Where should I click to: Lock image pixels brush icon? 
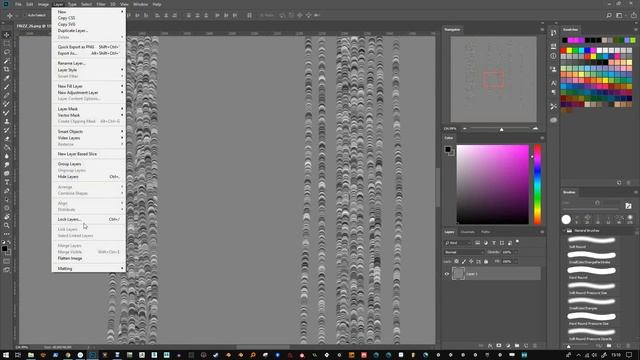click(x=464, y=261)
